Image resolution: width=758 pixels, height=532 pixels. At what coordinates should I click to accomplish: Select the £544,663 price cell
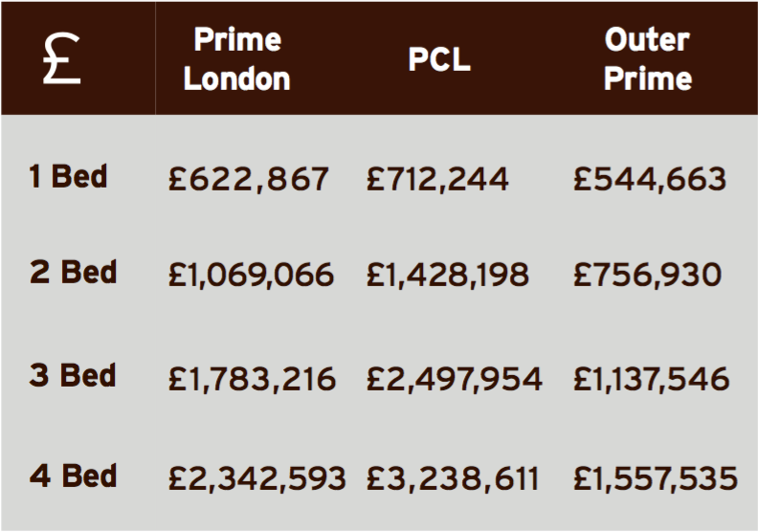click(x=650, y=180)
